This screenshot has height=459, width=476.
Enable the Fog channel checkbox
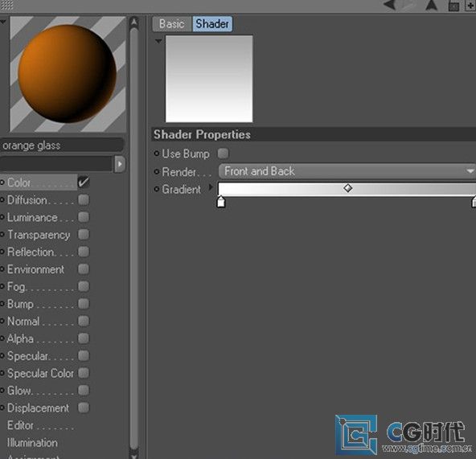click(84, 286)
